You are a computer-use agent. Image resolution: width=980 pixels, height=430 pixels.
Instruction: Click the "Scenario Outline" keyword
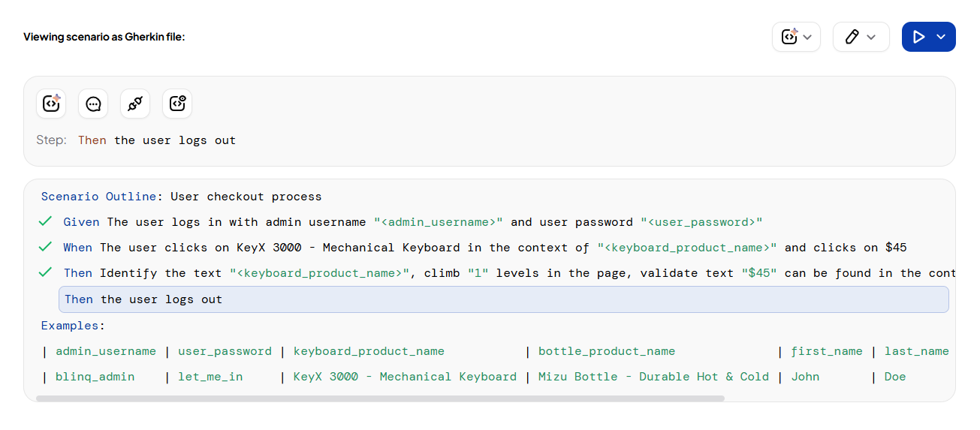coord(98,197)
